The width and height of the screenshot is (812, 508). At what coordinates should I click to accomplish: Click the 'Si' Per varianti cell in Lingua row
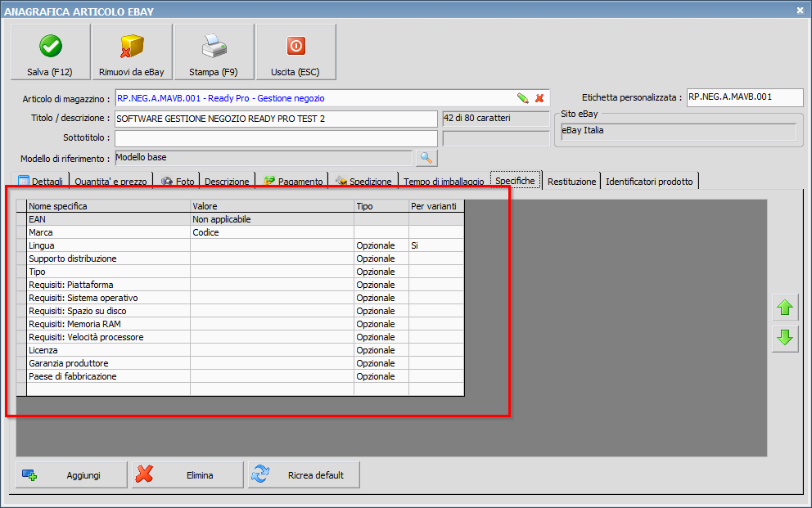tap(436, 245)
